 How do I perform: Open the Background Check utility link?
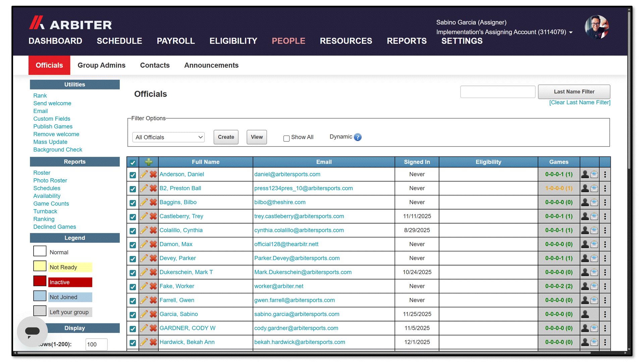[58, 150]
